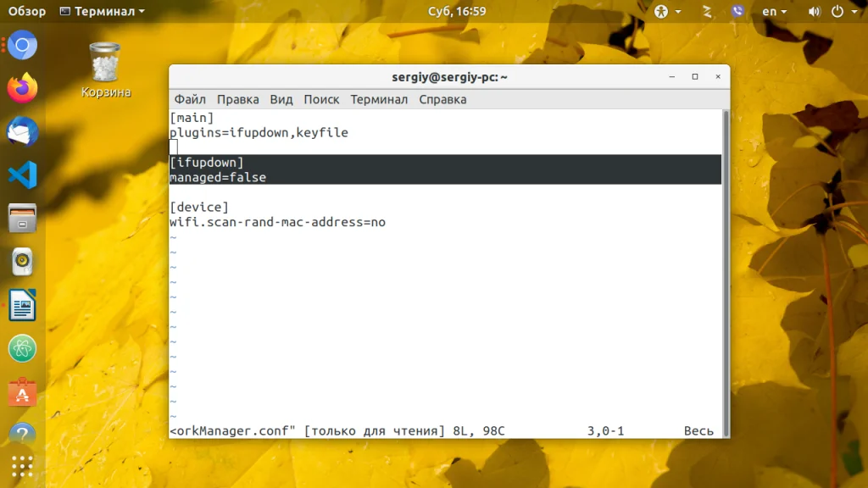Switch keyboard layout via en indicator

click(x=774, y=11)
